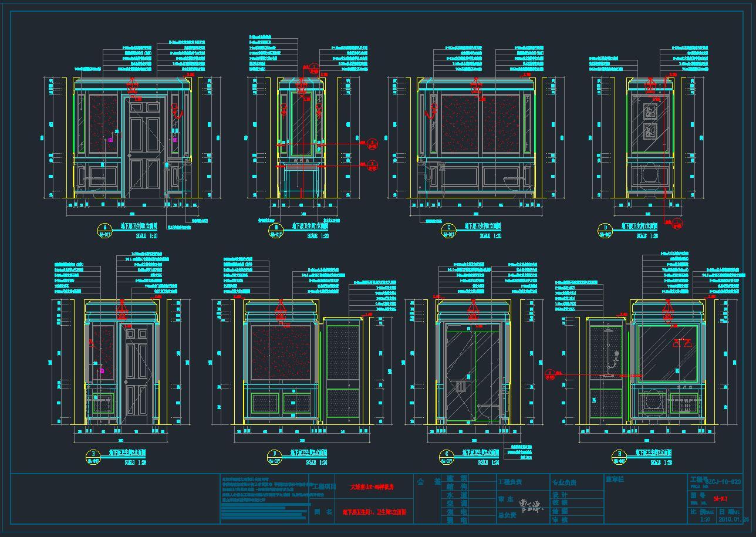Viewport: 756px width, 537px height.
Task: Click the "水道" cell in title block
Action: (x=457, y=495)
